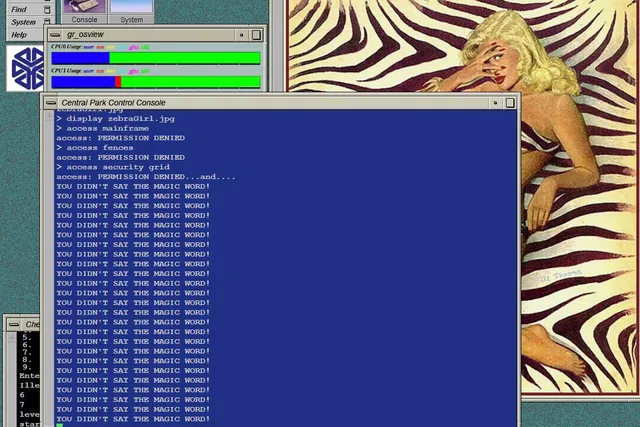Image resolution: width=640 pixels, height=427 pixels.
Task: Open the System menu in the toolchest
Action: click(22, 22)
